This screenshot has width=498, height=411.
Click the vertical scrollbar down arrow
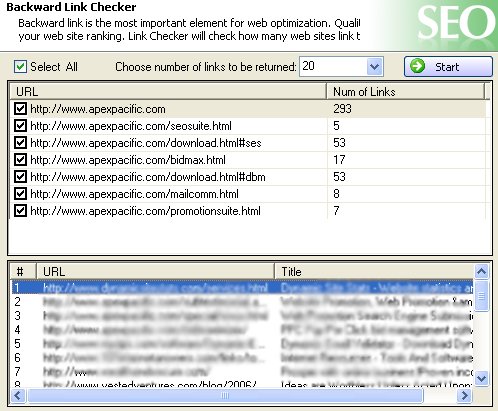(481, 378)
